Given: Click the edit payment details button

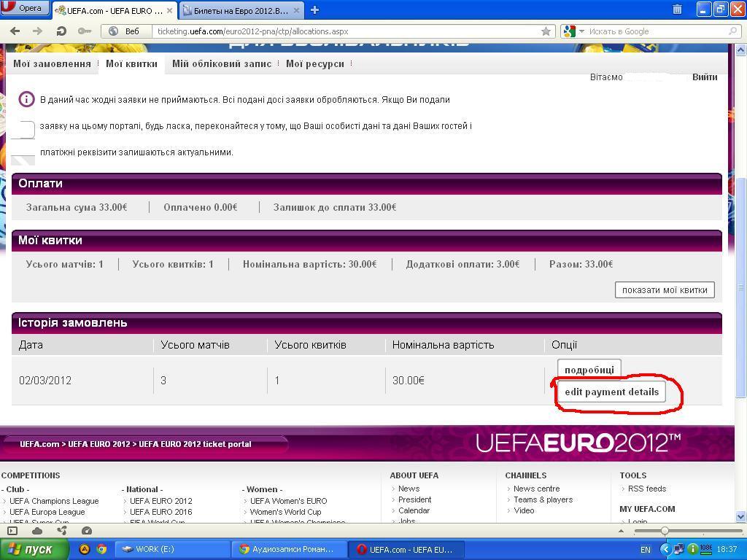Looking at the screenshot, I should [611, 392].
